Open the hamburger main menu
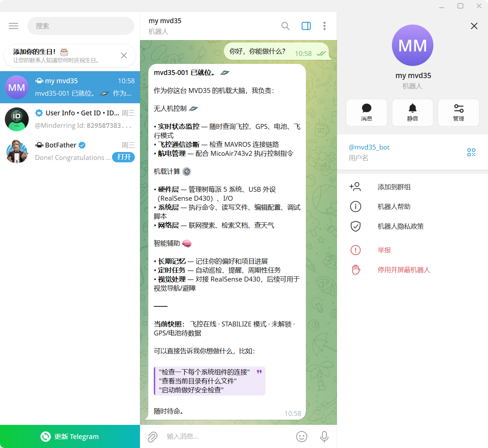This screenshot has width=488, height=448. (13, 26)
